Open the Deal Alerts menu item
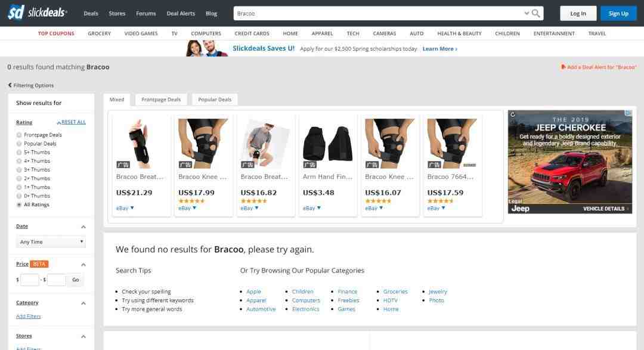Image resolution: width=644 pixels, height=350 pixels. [x=181, y=14]
